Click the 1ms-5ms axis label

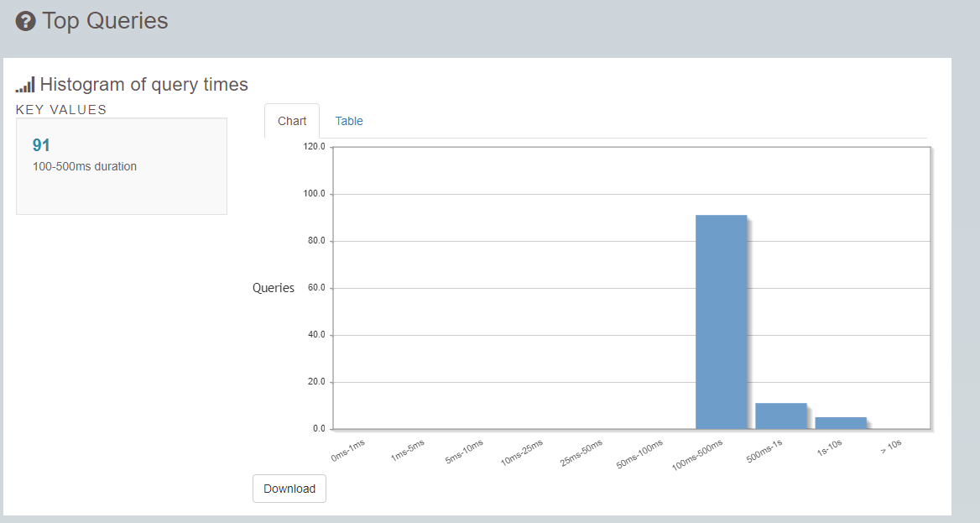[x=408, y=451]
